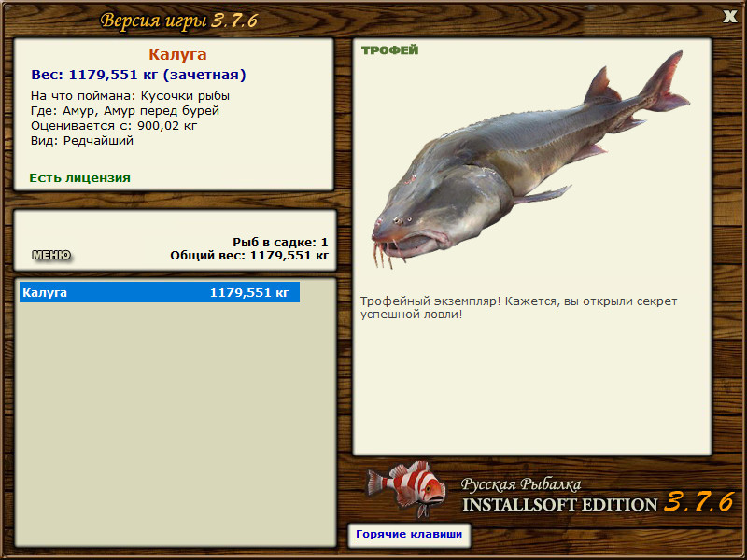Click the ТРОФЕЙ label
The width and height of the screenshot is (747, 560).
tap(389, 50)
